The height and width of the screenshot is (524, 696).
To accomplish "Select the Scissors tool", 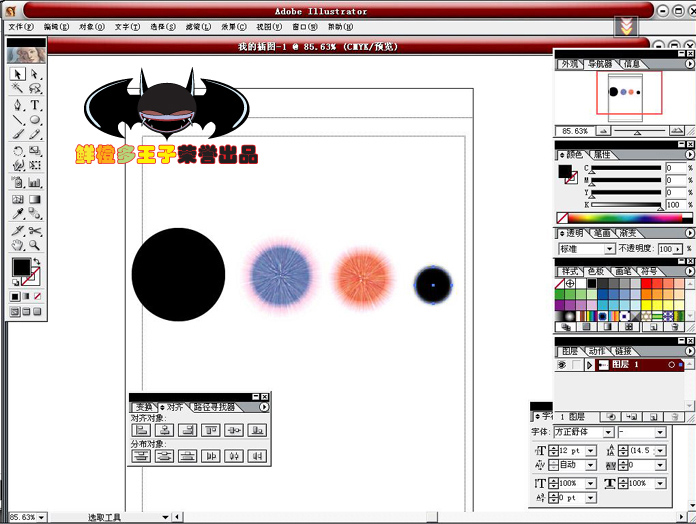I will (x=35, y=231).
